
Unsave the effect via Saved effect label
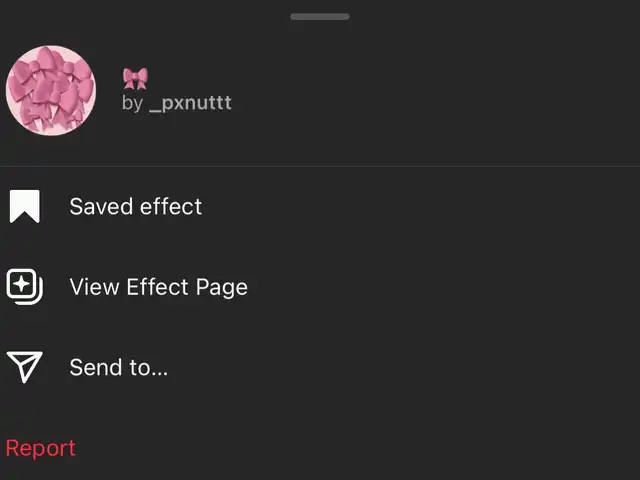pyautogui.click(x=136, y=206)
